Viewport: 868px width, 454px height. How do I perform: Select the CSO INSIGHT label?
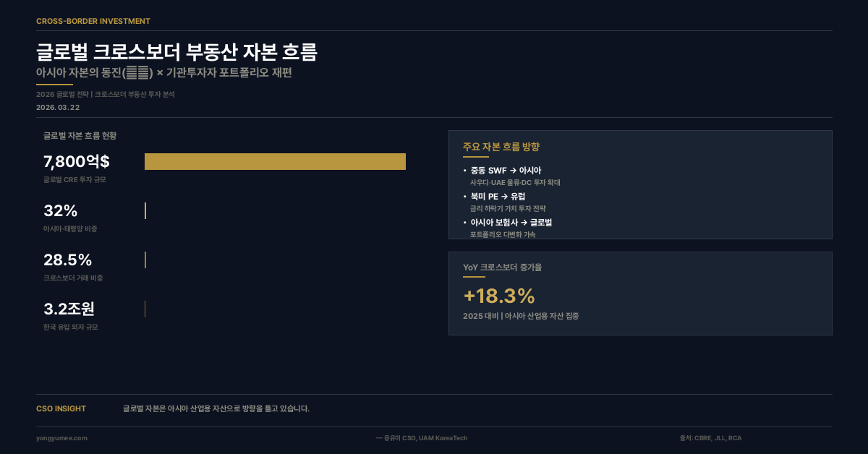point(61,408)
